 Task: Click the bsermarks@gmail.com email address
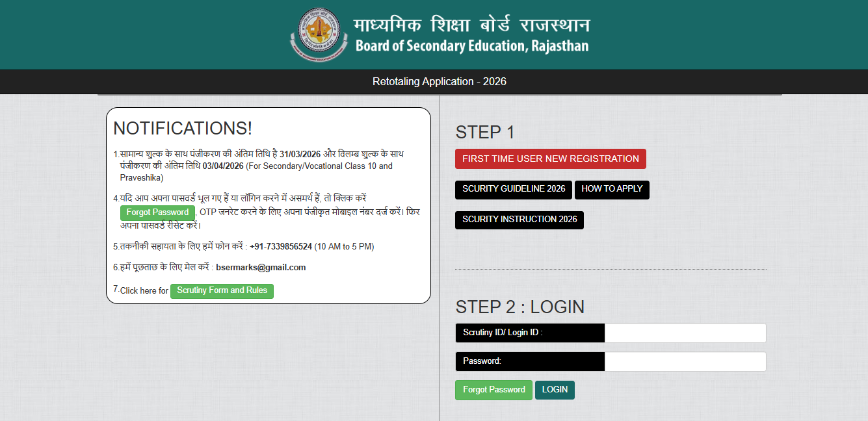[260, 267]
